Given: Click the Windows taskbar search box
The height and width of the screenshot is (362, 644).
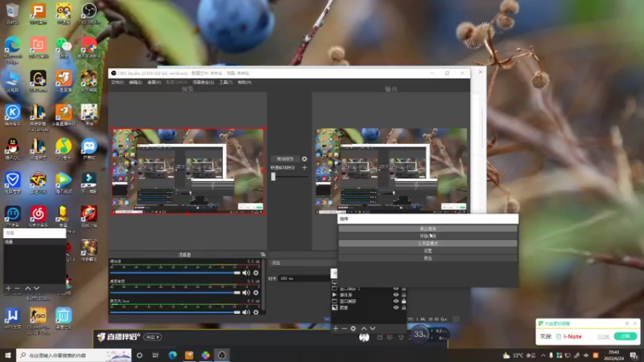Looking at the screenshot, I should point(74,356).
